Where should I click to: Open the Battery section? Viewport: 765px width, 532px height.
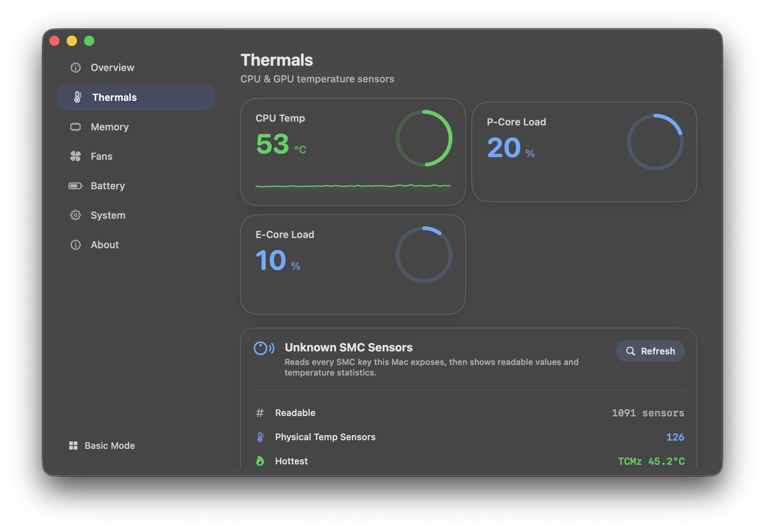107,186
